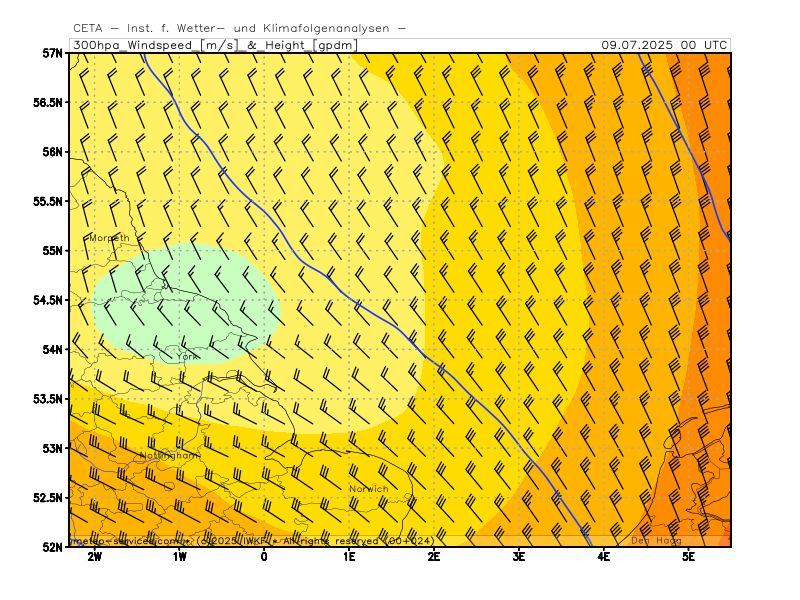Select the 3E longitude label
Image resolution: width=800 pixels, height=600 pixels.
point(518,557)
